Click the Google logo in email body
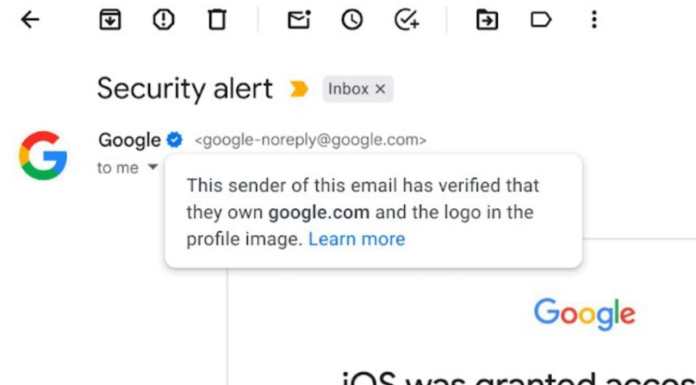 [x=584, y=314]
